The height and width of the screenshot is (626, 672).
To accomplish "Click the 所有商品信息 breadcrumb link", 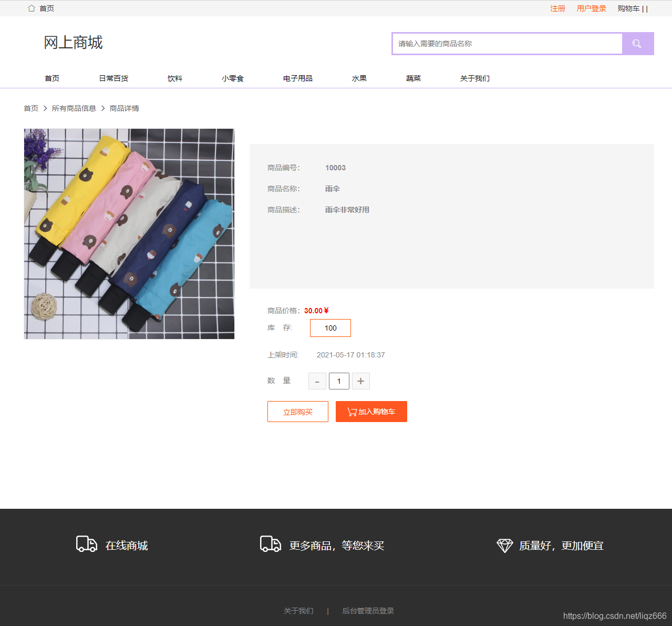I will pos(74,108).
